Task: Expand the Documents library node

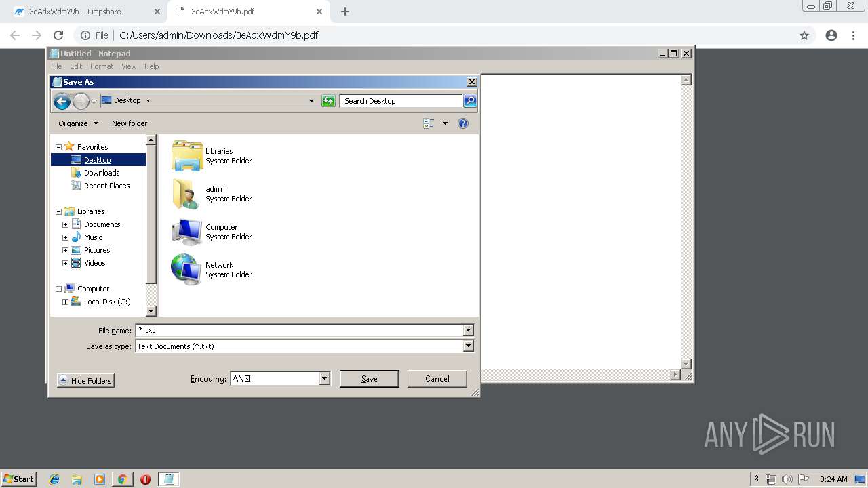Action: (x=65, y=224)
